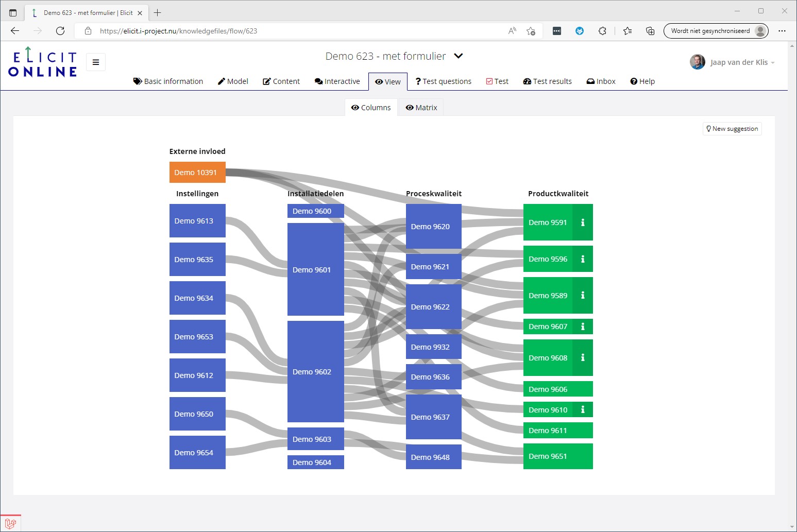Go to Basic information tab
Screen dimensions: 797x532
coord(168,81)
